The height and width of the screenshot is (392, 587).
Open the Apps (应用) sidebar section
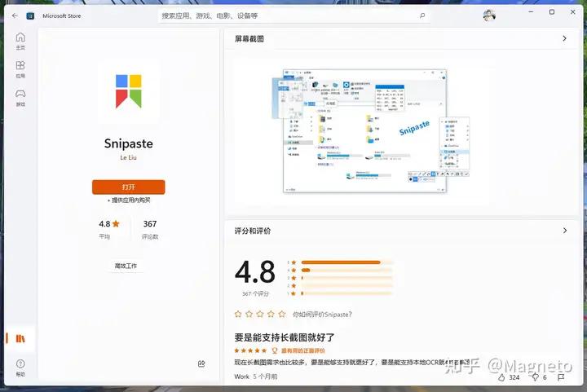pyautogui.click(x=20, y=68)
